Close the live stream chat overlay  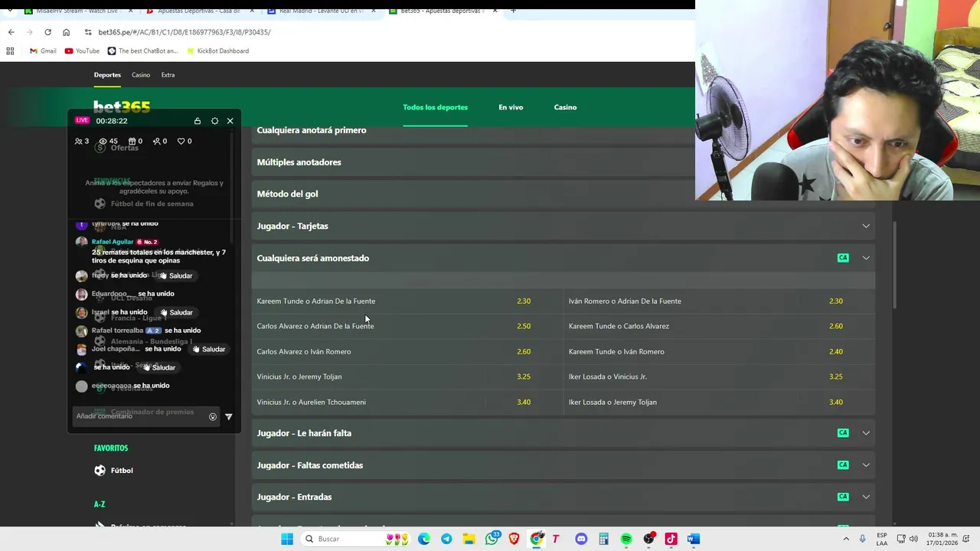point(230,121)
